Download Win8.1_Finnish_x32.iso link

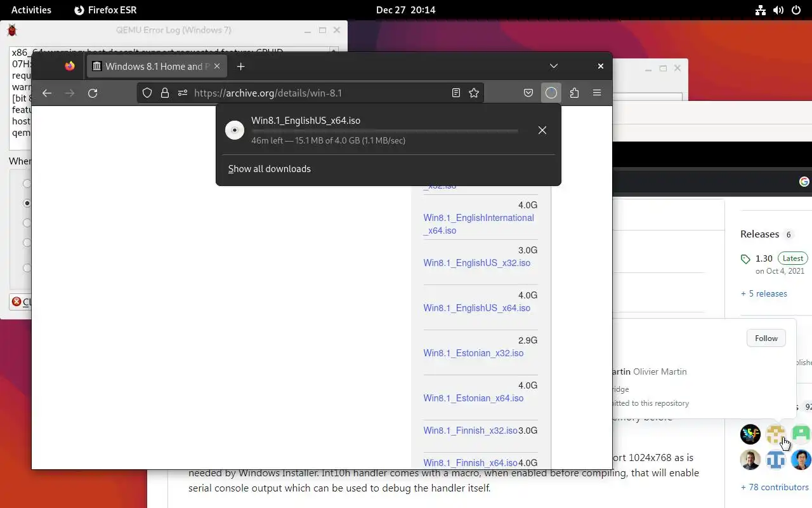[x=471, y=431]
